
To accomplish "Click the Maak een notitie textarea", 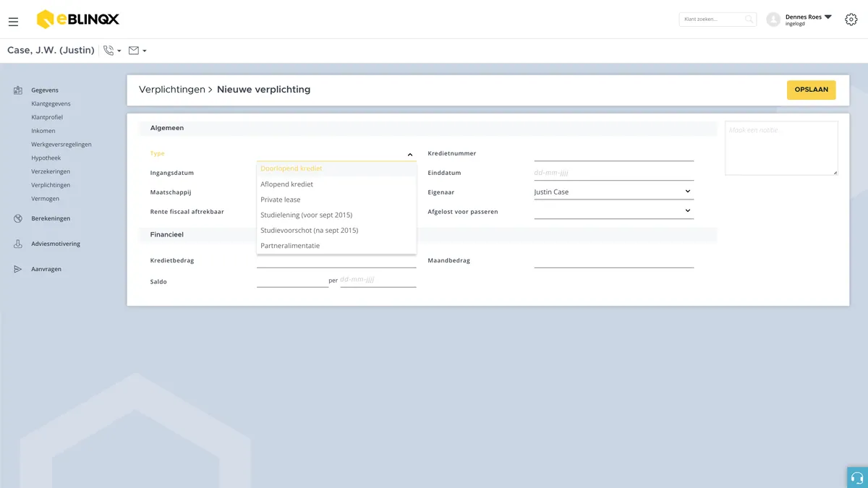I will coord(781,147).
